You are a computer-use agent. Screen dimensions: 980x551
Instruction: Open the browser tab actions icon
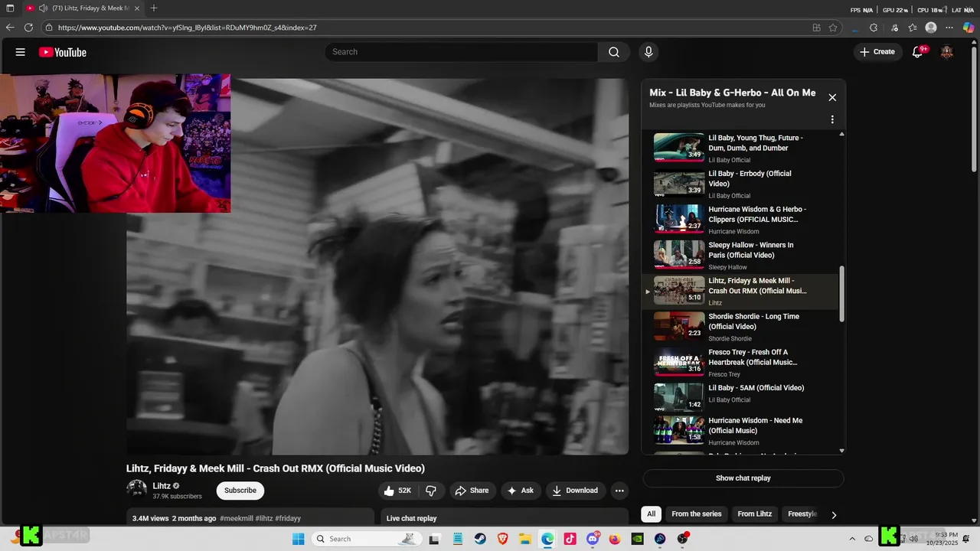10,8
